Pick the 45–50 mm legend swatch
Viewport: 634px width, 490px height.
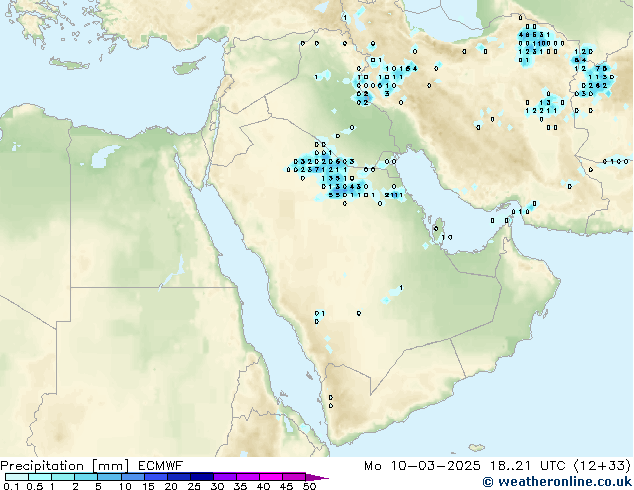[x=294, y=477]
